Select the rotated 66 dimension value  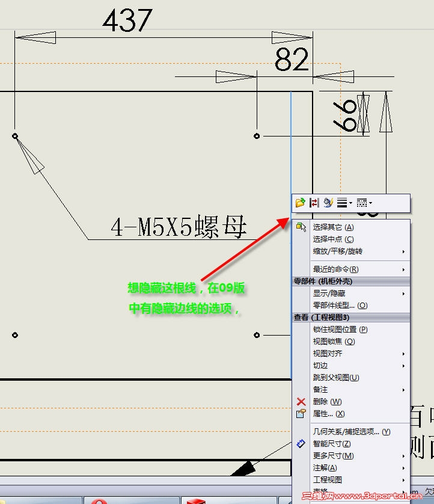point(344,115)
